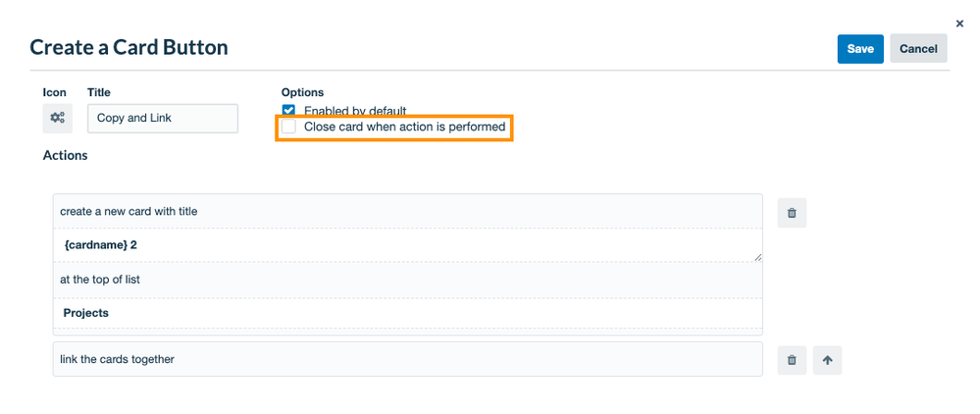Click the Title label above the input
980x414 pixels.
point(99,92)
